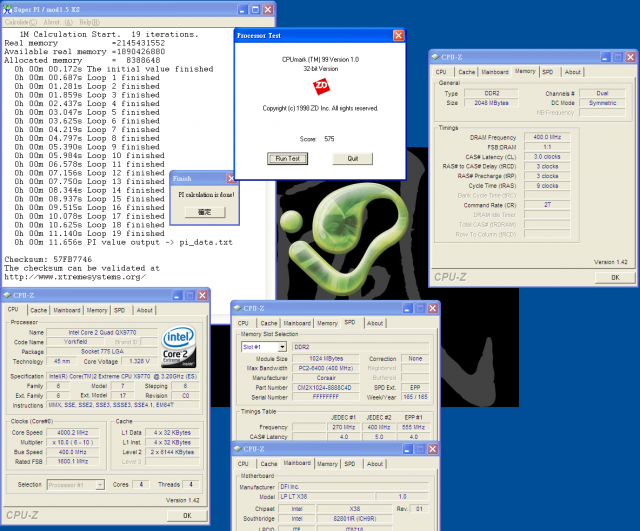This screenshot has height=531, width=640.
Task: Click OK in the Memory CPU-Z window
Action: tap(615, 277)
